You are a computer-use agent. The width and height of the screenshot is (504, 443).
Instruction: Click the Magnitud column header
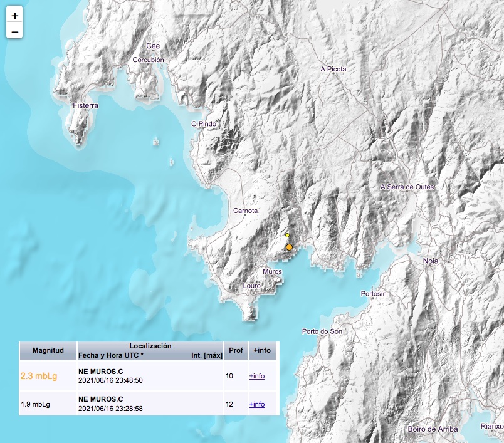(48, 350)
